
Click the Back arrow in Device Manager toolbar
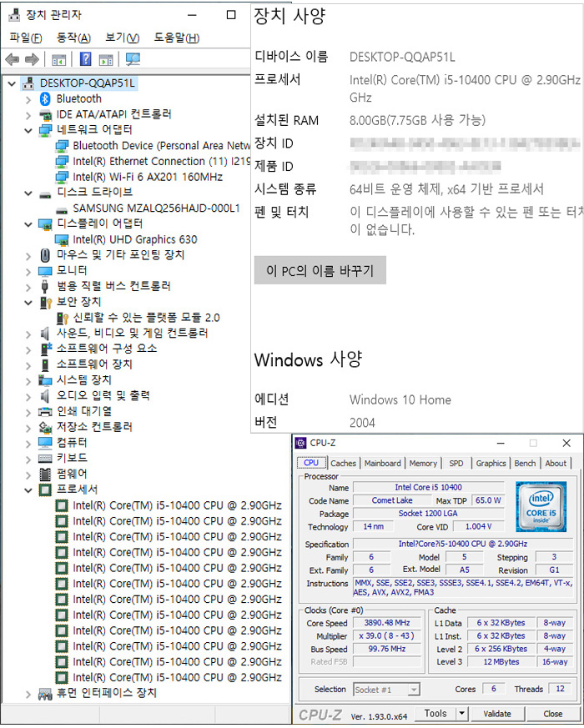[x=12, y=59]
